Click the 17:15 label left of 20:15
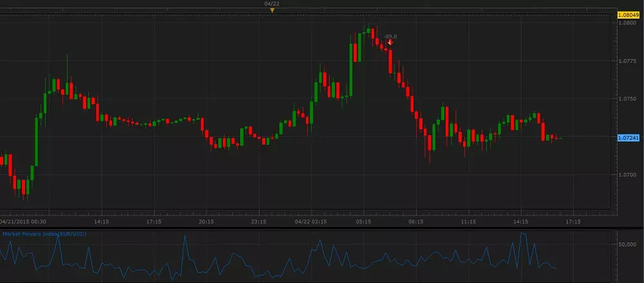Viewport: 644px width, 283px height. [154, 221]
